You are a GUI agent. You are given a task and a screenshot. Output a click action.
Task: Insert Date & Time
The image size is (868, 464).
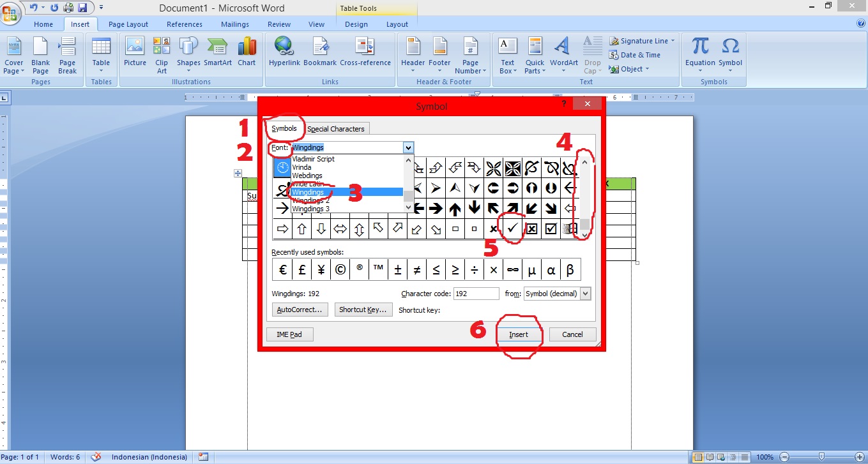(x=634, y=55)
